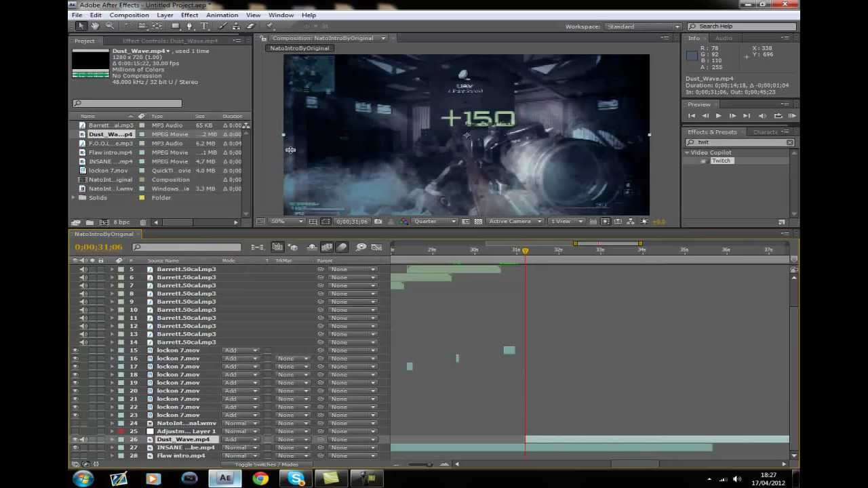Select the Selection tool
868x488 pixels.
tap(81, 26)
